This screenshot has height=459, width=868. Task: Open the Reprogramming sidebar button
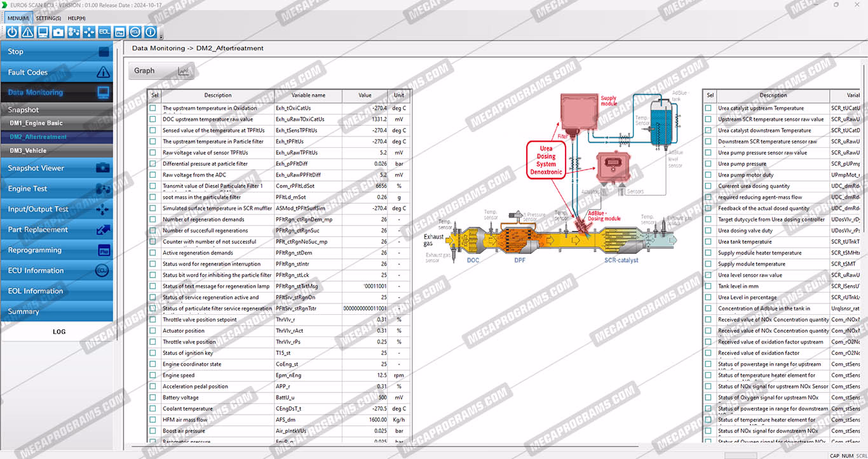57,250
